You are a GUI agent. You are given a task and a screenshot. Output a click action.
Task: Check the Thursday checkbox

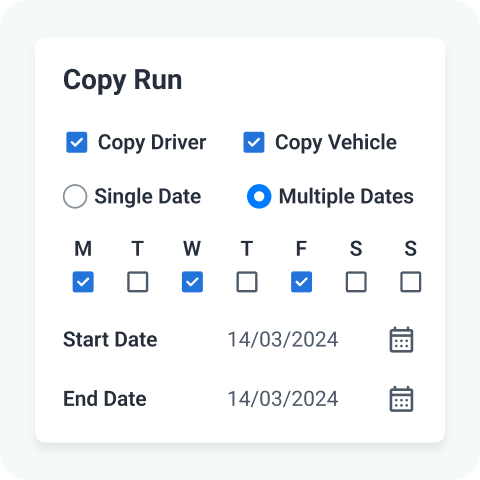[x=247, y=282]
